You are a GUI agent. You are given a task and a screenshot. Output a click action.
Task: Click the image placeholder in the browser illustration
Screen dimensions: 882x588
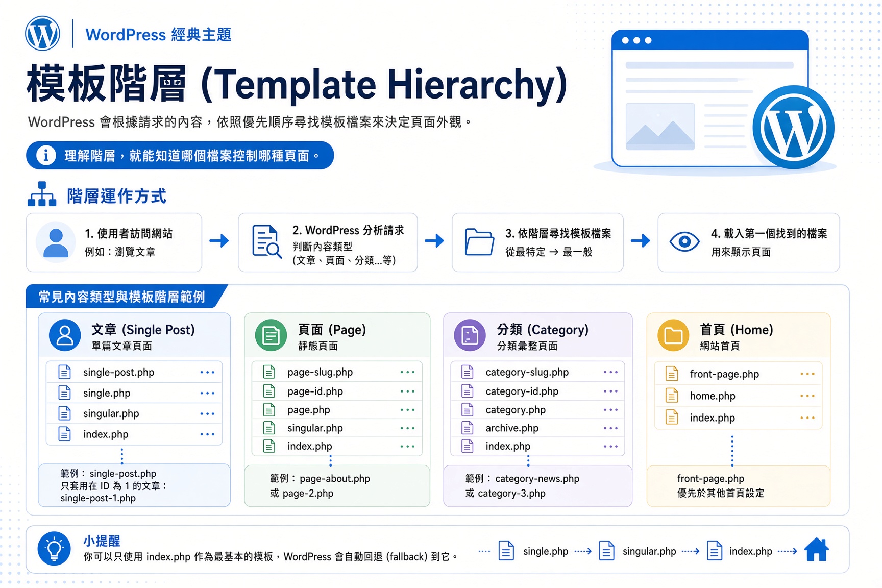(660, 126)
